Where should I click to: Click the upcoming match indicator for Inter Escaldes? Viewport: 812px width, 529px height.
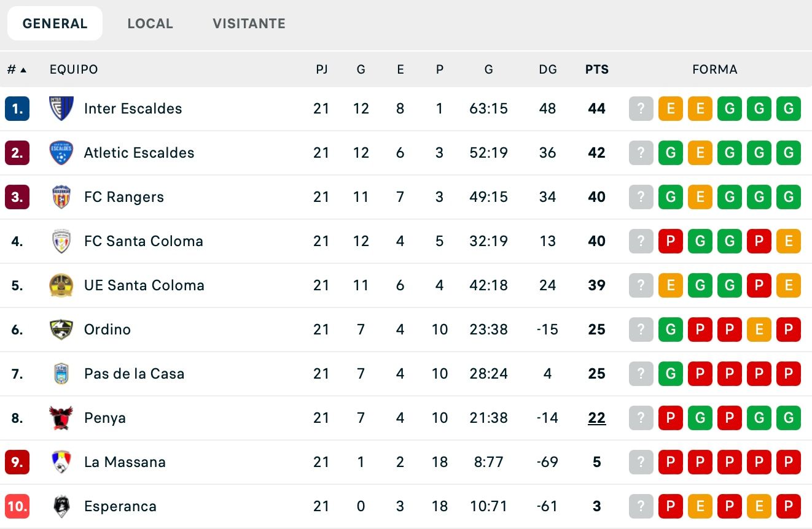point(641,109)
